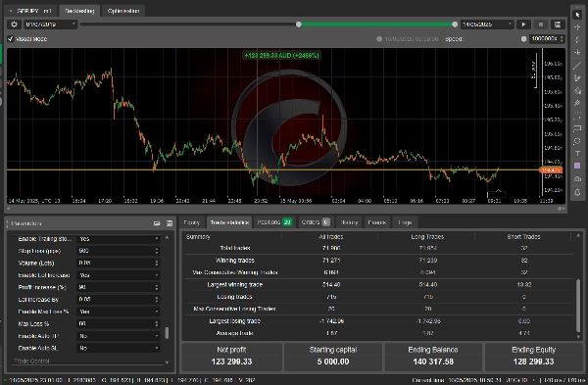Screen dimensions: 588x385
Task: Open the purple drawing color swatch
Action: (x=577, y=166)
